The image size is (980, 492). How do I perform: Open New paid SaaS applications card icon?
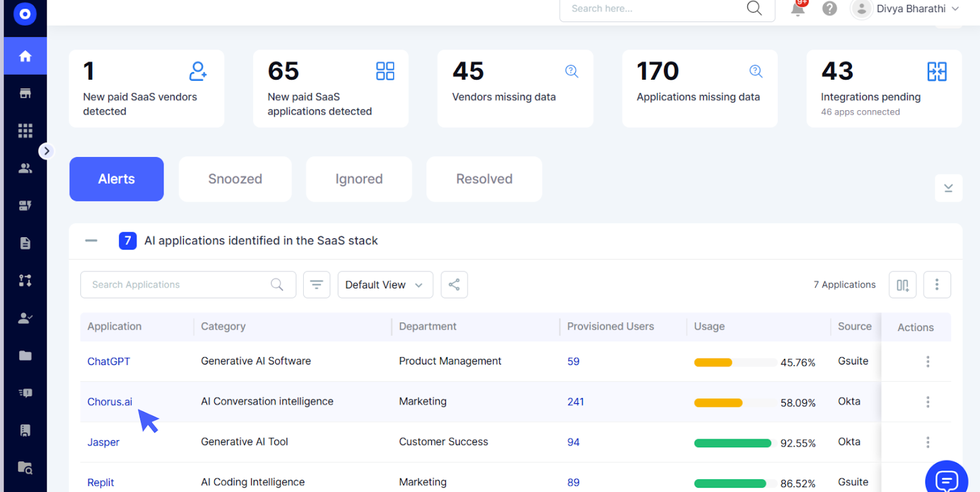[385, 71]
